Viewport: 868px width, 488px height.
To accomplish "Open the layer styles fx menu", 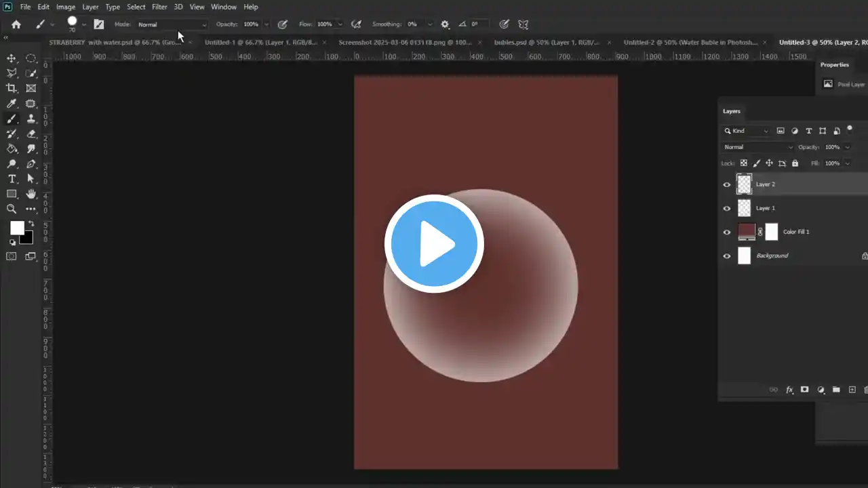I will point(789,390).
